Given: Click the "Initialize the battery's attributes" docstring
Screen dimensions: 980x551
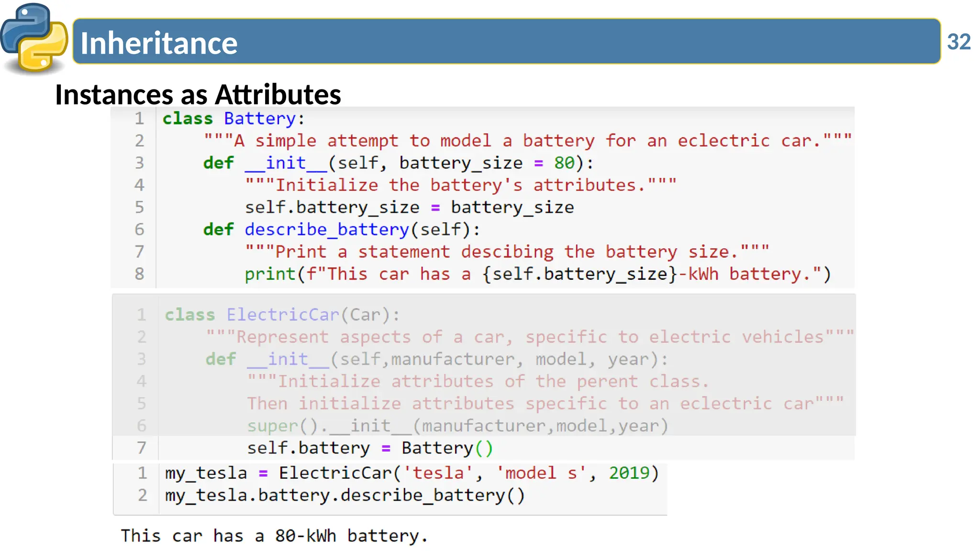Looking at the screenshot, I should coord(461,185).
